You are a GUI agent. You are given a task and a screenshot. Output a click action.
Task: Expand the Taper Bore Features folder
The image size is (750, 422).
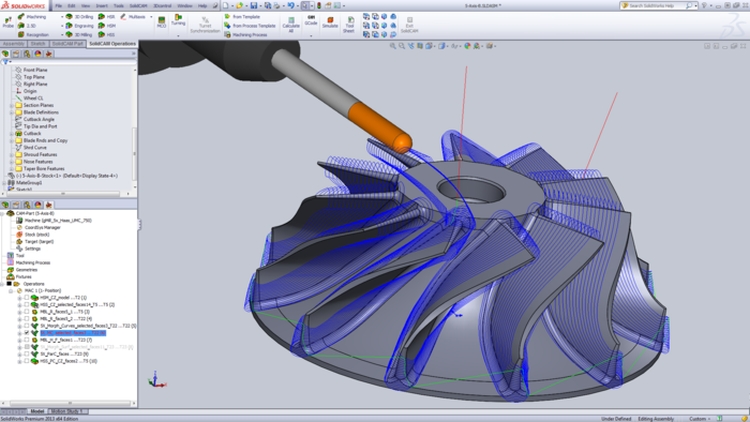11,169
